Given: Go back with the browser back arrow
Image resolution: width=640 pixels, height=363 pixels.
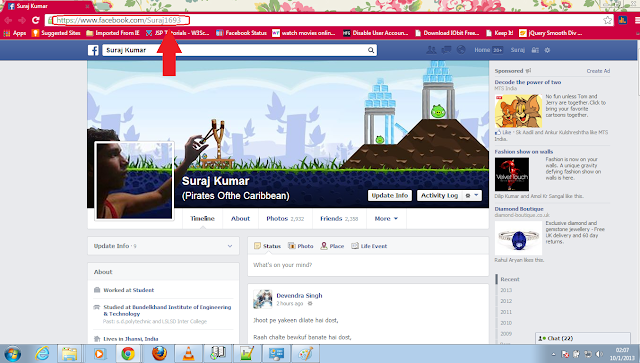Looking at the screenshot, I should tap(8, 20).
